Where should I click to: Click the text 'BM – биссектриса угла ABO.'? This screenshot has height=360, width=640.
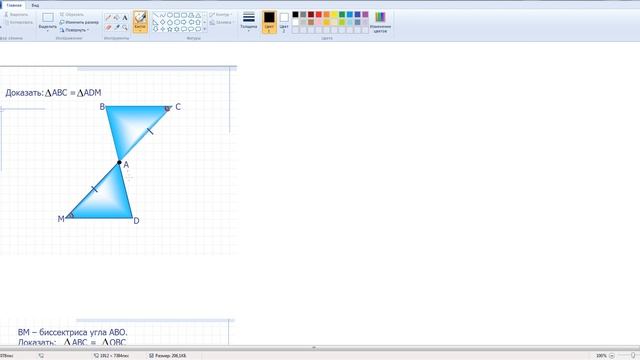(73, 332)
